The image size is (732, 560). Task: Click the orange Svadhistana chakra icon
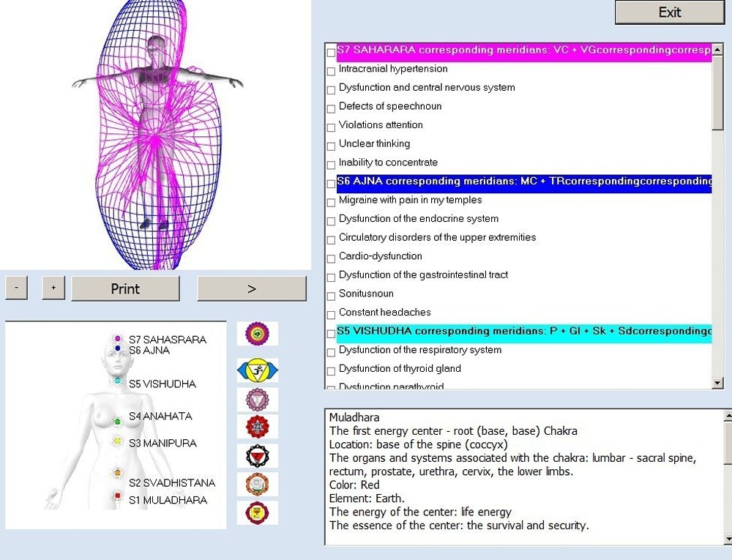click(x=258, y=484)
